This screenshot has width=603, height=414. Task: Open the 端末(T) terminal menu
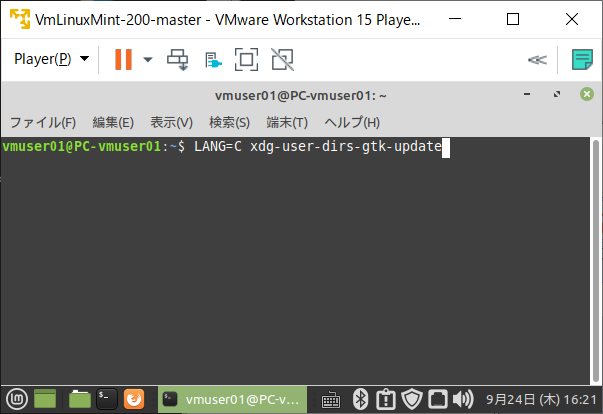pyautogui.click(x=287, y=122)
